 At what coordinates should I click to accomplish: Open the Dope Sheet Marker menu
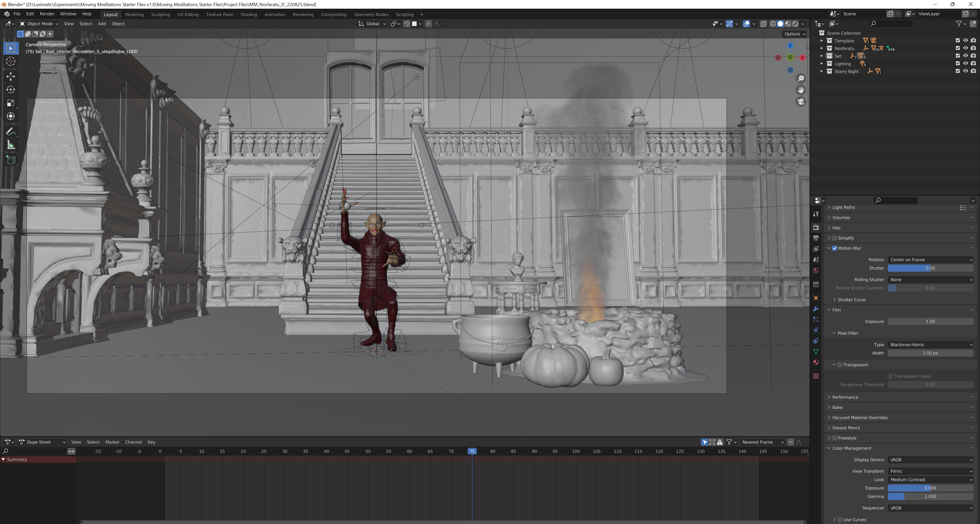coord(112,442)
